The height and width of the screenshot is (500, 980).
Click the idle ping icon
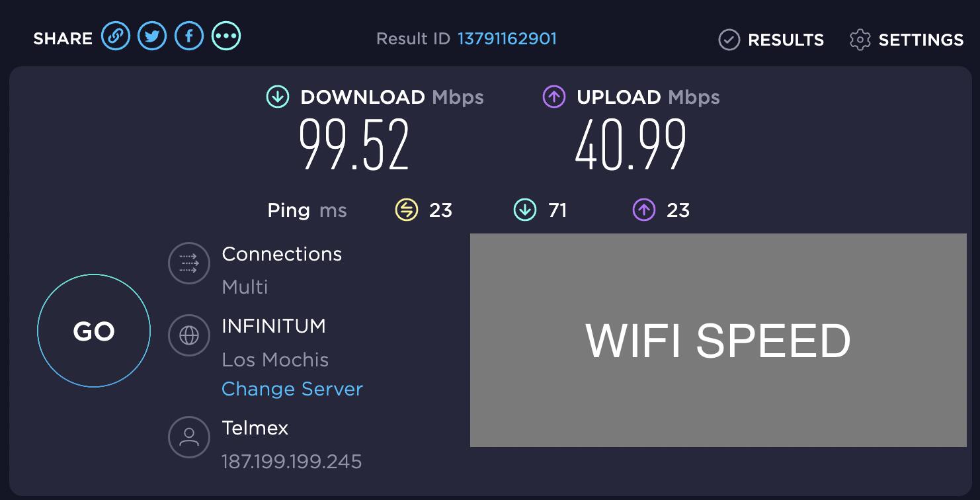click(x=407, y=210)
